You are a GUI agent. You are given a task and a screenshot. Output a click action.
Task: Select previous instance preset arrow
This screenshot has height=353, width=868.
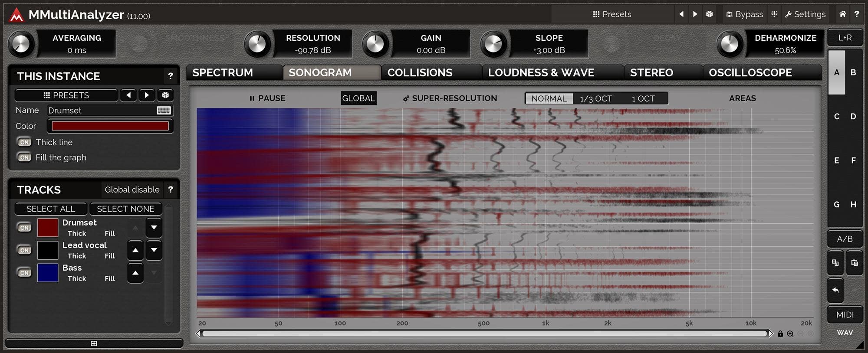128,95
